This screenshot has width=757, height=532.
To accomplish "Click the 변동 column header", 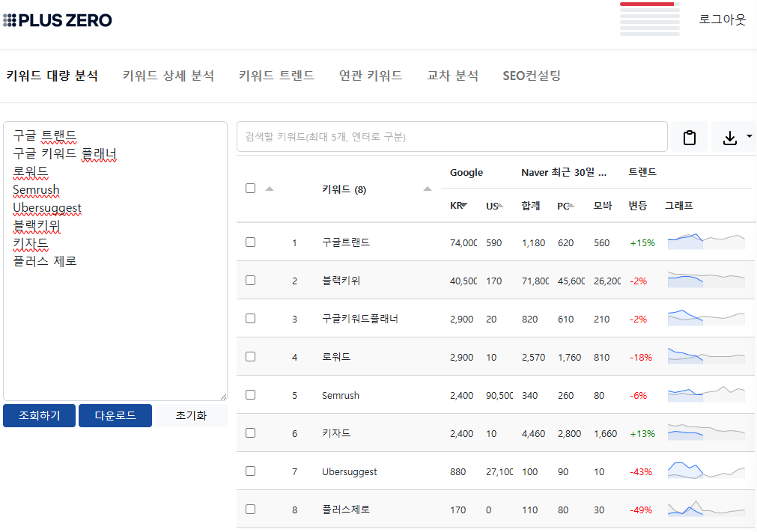I will 638,206.
